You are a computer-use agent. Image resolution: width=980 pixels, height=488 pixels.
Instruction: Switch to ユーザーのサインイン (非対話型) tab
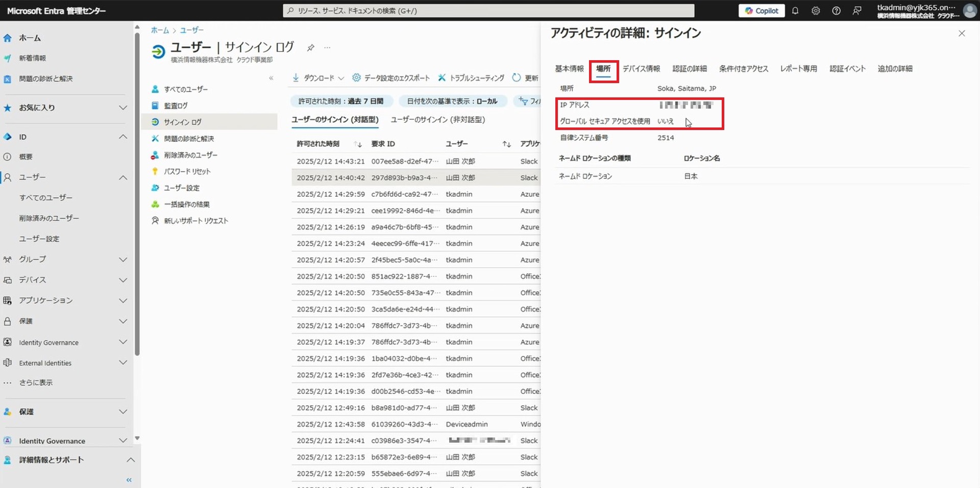coord(437,119)
